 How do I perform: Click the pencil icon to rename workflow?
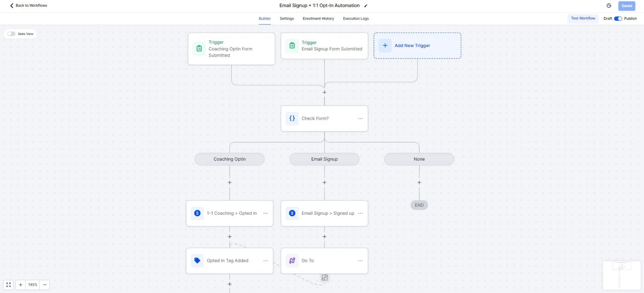pyautogui.click(x=366, y=6)
